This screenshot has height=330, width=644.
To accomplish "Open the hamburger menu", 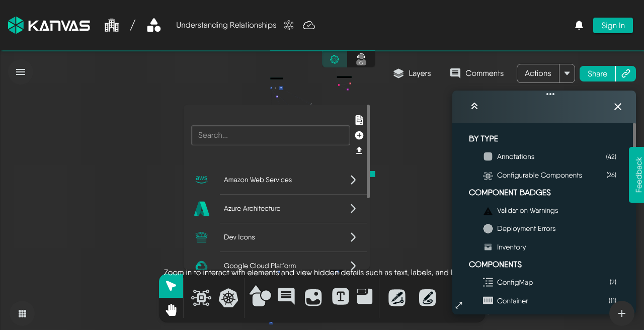I will (21, 72).
